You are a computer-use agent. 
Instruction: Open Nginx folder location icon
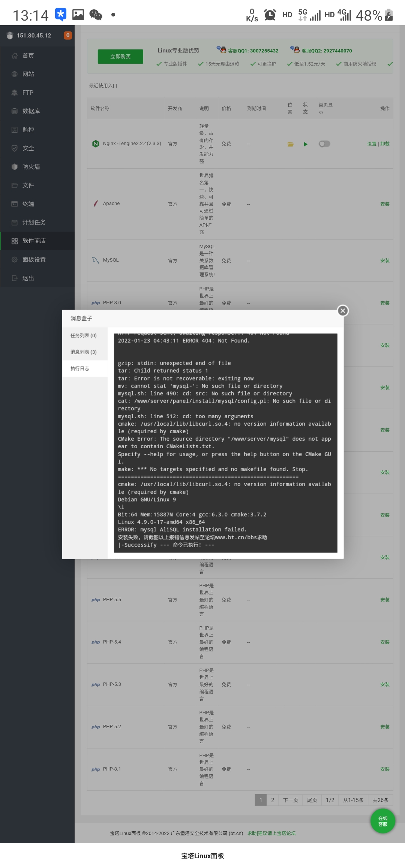(x=290, y=144)
